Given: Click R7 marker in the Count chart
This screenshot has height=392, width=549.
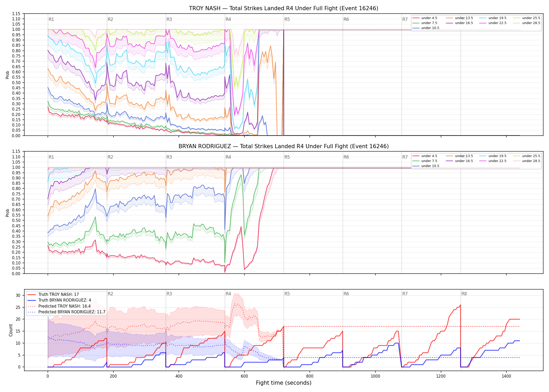Looking at the screenshot, I should pyautogui.click(x=405, y=294).
